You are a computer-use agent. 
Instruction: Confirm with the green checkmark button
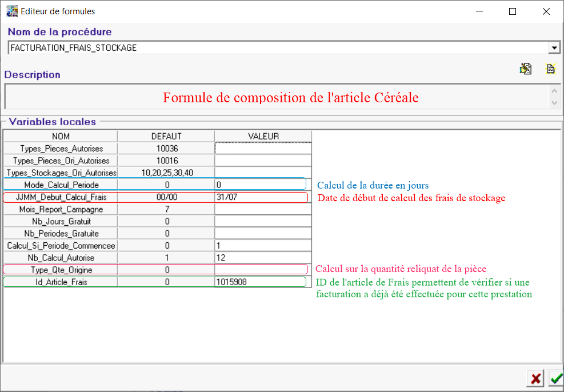click(555, 378)
